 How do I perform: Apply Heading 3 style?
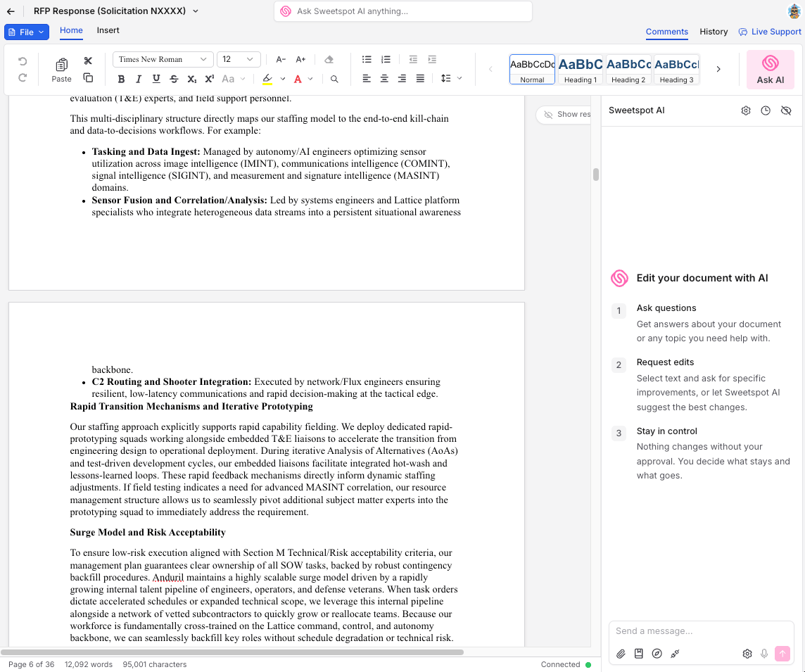(x=677, y=69)
